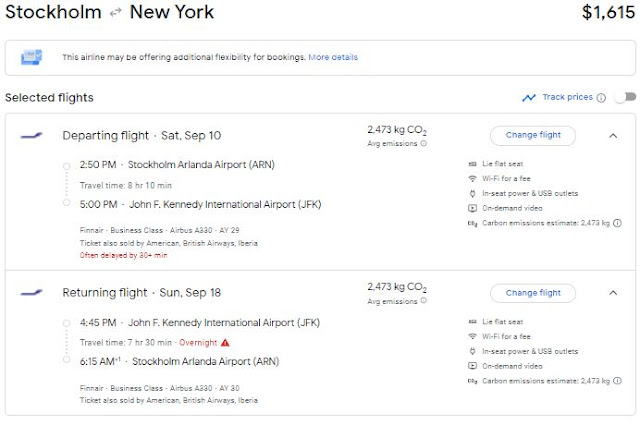Click the Finnair logo on returning flight
Viewport: 640px width, 425px height.
31,293
